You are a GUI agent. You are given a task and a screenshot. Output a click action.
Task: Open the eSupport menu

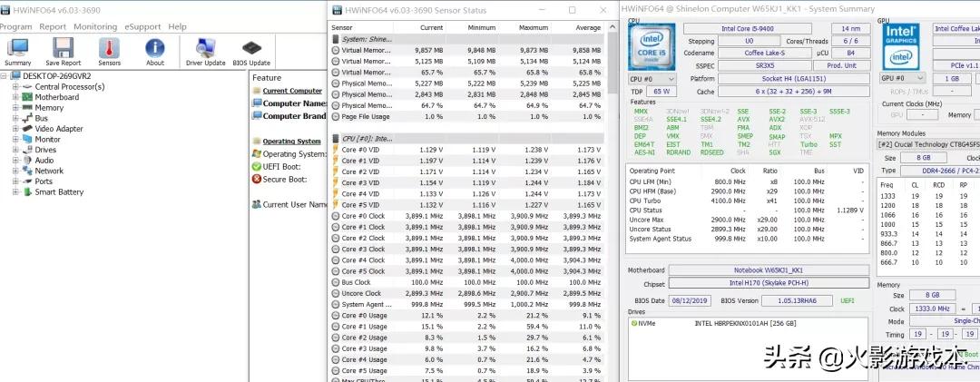pos(143,27)
